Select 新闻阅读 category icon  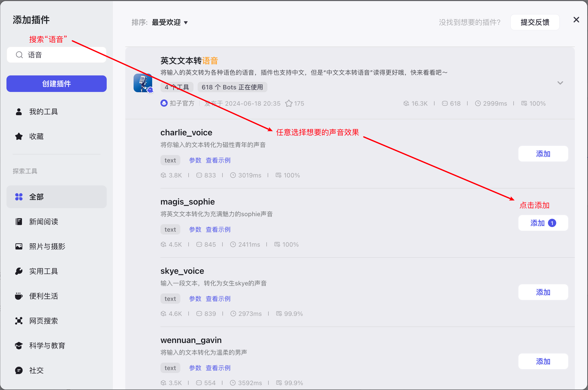point(19,222)
